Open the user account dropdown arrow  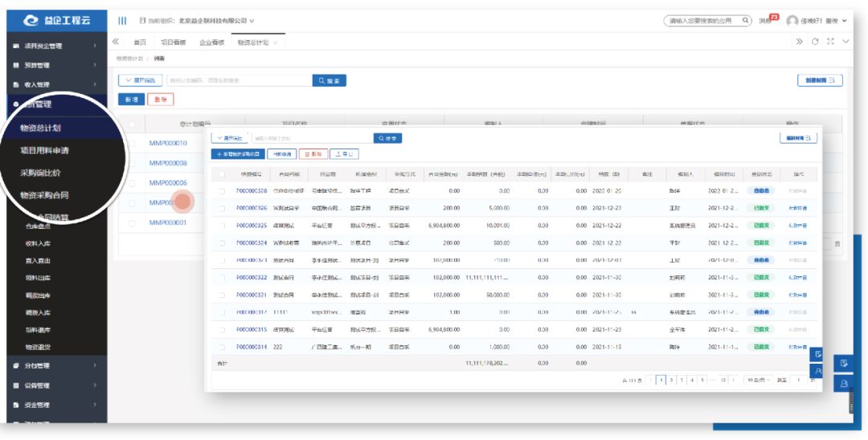(844, 21)
